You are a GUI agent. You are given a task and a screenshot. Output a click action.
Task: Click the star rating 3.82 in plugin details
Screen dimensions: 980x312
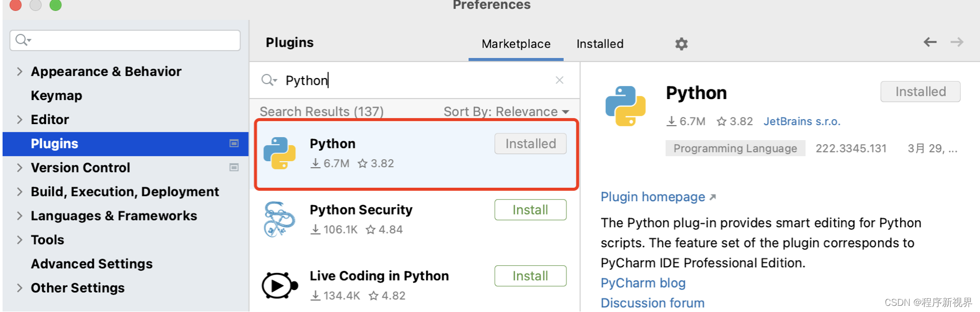(x=735, y=121)
